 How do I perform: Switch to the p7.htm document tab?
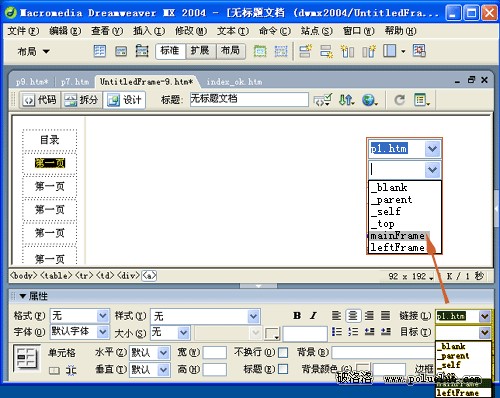pos(75,82)
